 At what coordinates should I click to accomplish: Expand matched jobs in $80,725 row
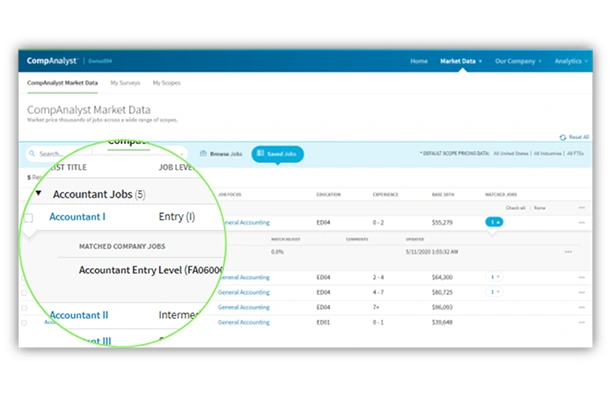click(x=495, y=292)
